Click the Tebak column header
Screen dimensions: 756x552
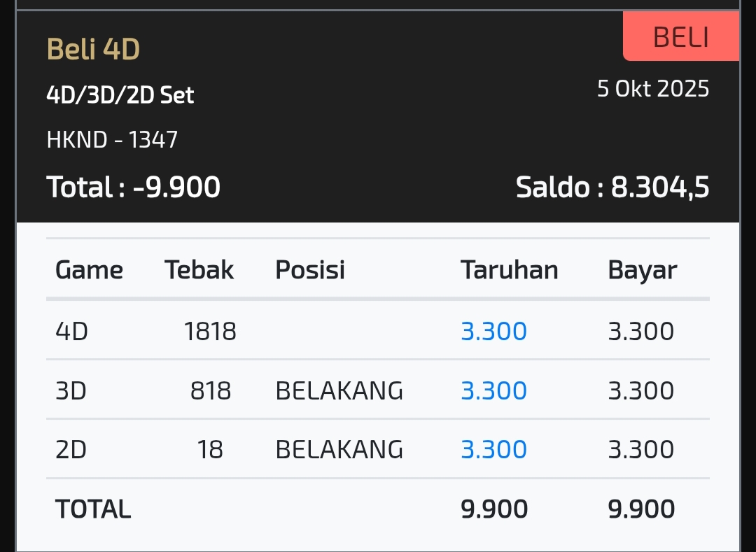199,270
